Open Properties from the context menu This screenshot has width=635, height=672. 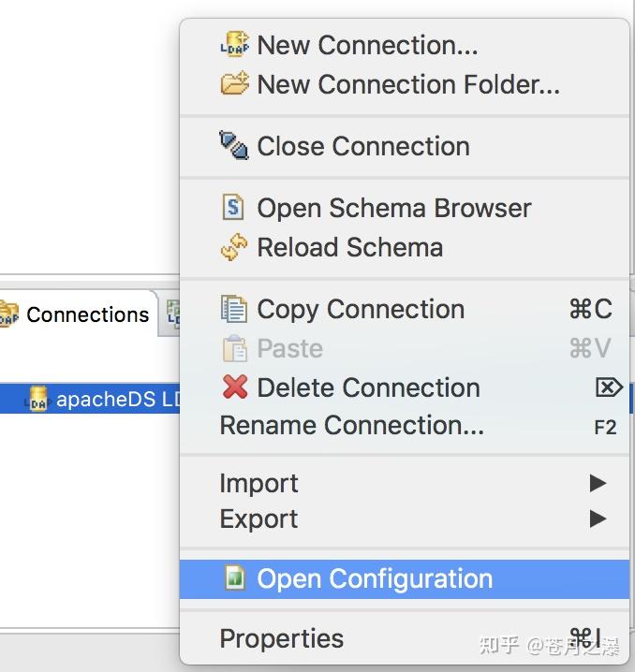[282, 638]
